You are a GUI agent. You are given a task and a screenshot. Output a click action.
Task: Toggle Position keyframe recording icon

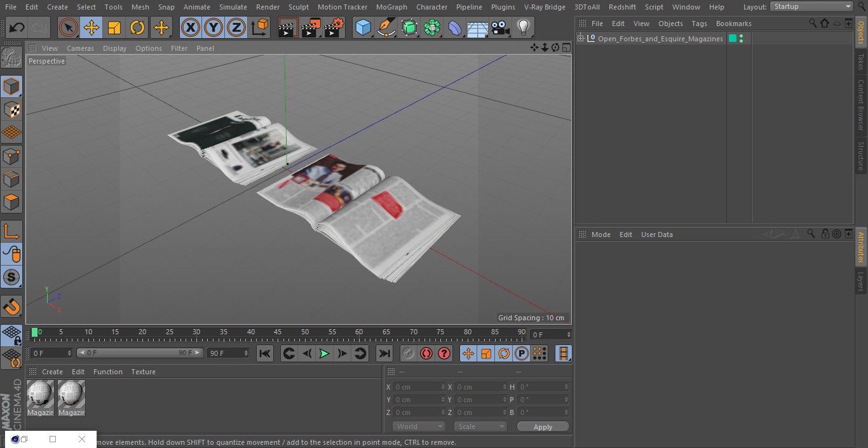468,353
